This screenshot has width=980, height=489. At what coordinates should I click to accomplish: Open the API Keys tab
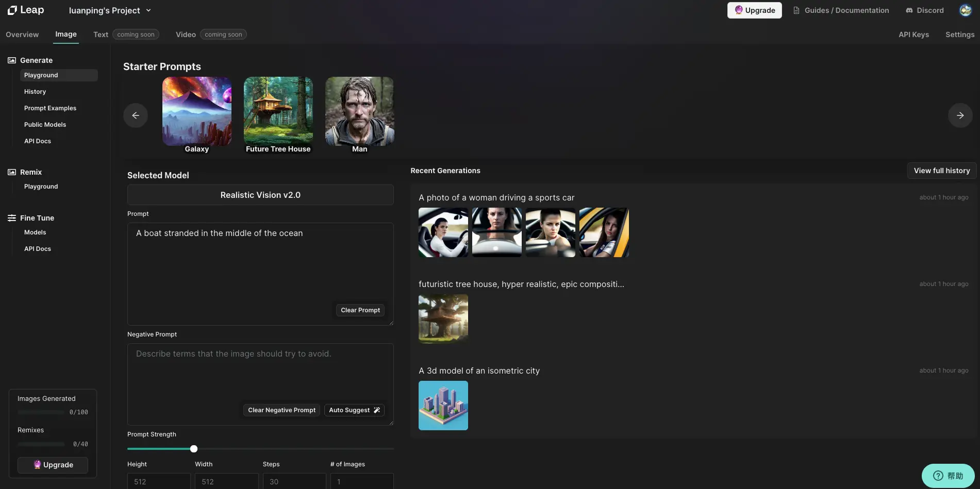pos(913,35)
